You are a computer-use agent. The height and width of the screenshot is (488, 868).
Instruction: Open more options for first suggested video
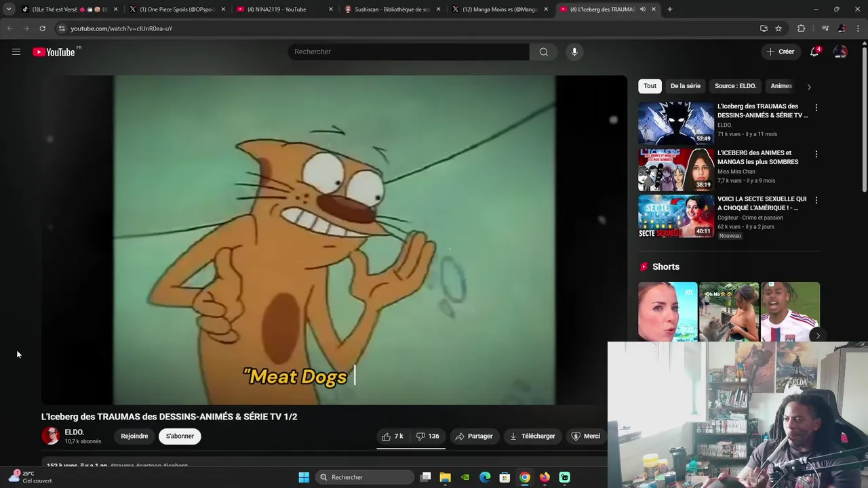click(x=816, y=108)
